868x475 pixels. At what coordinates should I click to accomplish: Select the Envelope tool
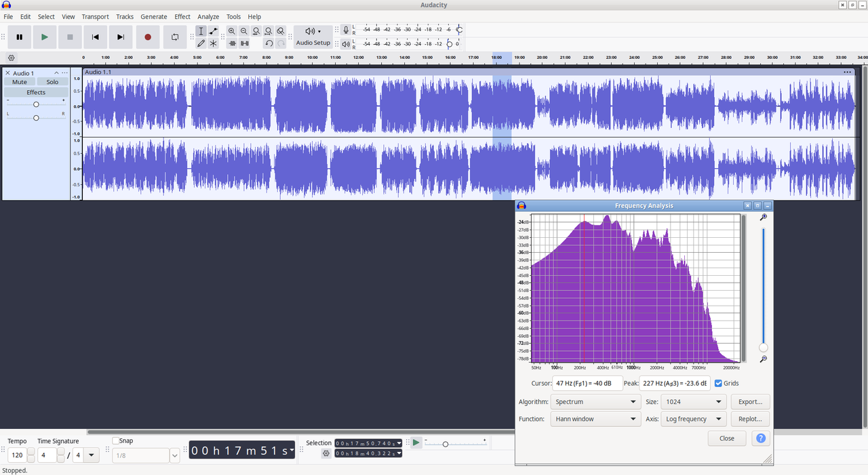(x=214, y=31)
